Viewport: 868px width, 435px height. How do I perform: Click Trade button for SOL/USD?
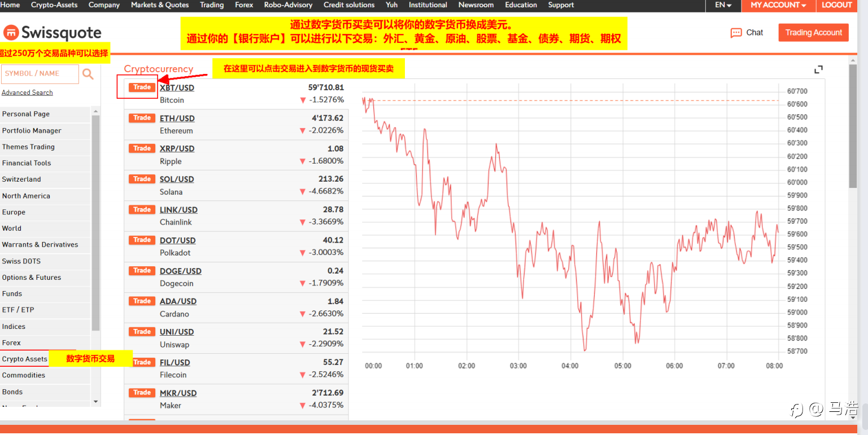pyautogui.click(x=142, y=179)
